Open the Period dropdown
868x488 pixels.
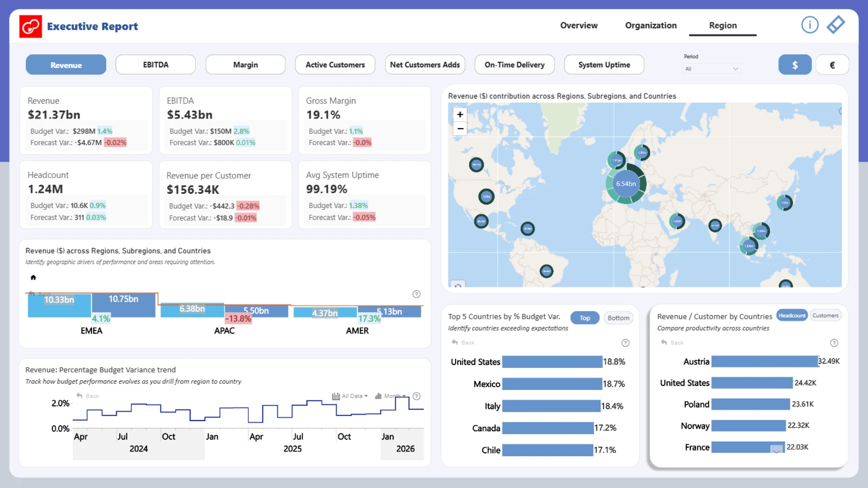pyautogui.click(x=711, y=69)
